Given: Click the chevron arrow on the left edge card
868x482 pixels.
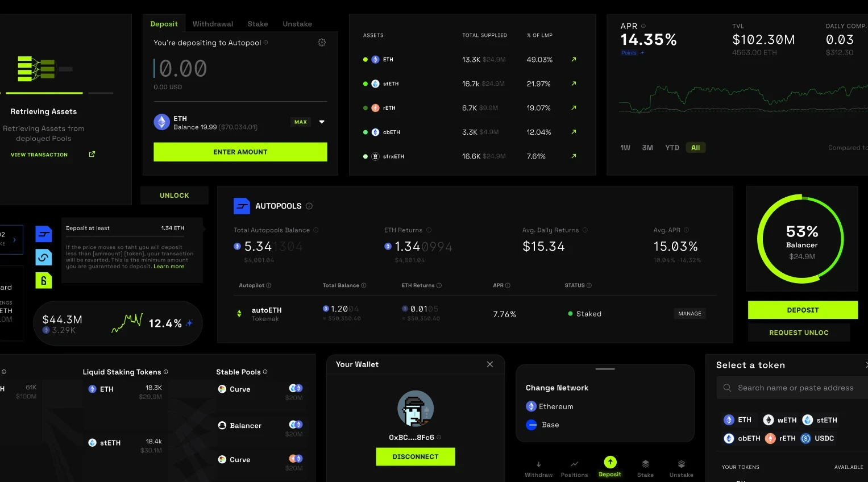Looking at the screenshot, I should (x=14, y=240).
